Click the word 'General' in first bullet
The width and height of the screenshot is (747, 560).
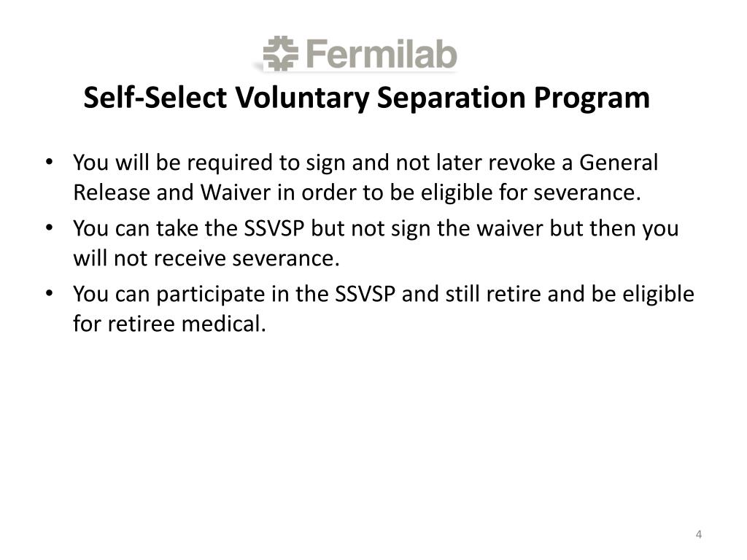click(x=619, y=163)
